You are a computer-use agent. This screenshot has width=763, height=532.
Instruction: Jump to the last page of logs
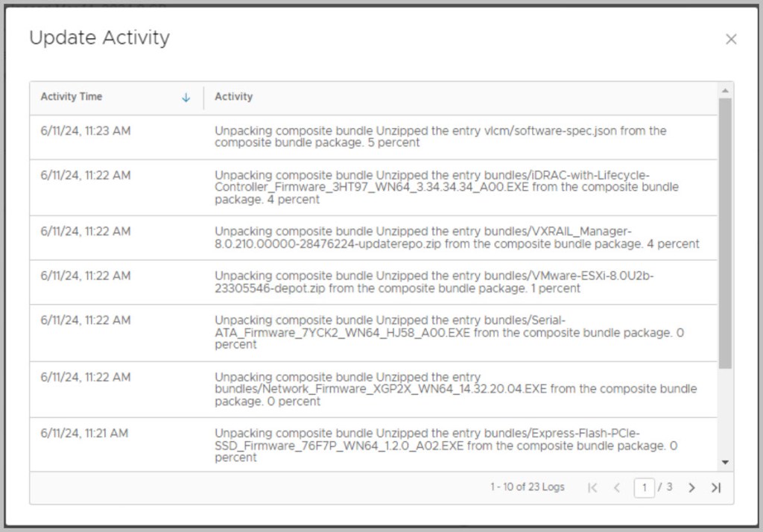click(716, 487)
